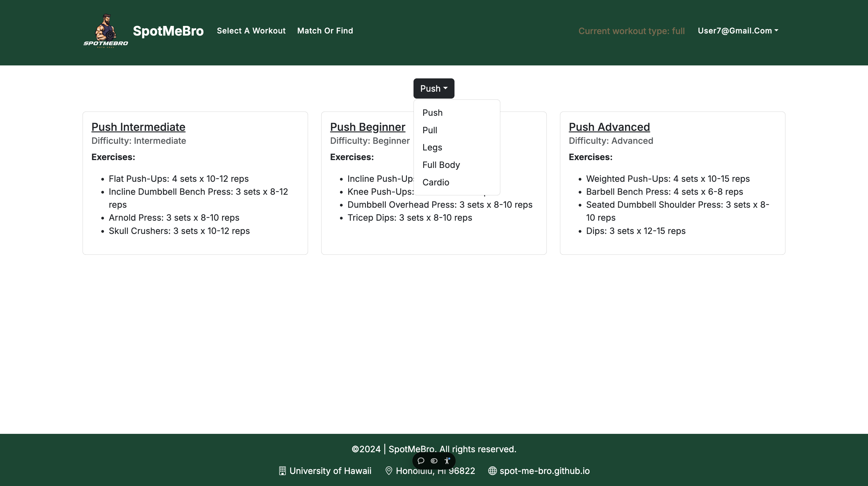Select the Legs option

click(432, 147)
